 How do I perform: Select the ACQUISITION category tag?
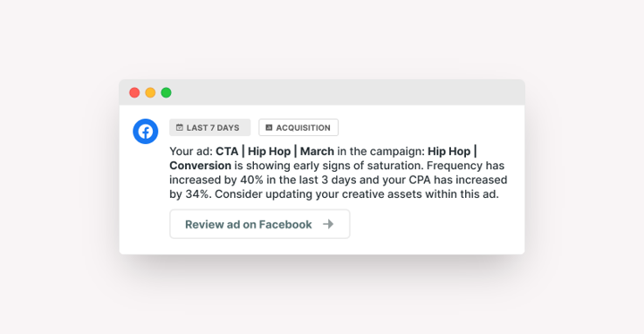pyautogui.click(x=299, y=127)
